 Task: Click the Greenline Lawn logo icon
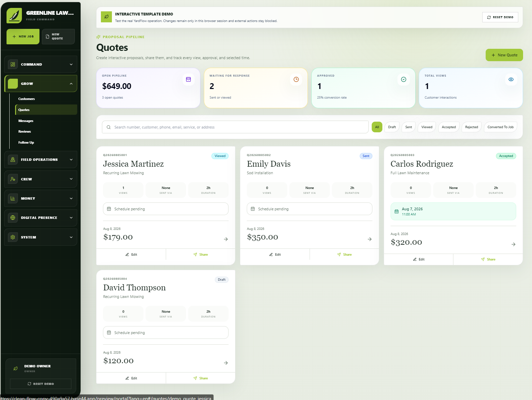[14, 15]
